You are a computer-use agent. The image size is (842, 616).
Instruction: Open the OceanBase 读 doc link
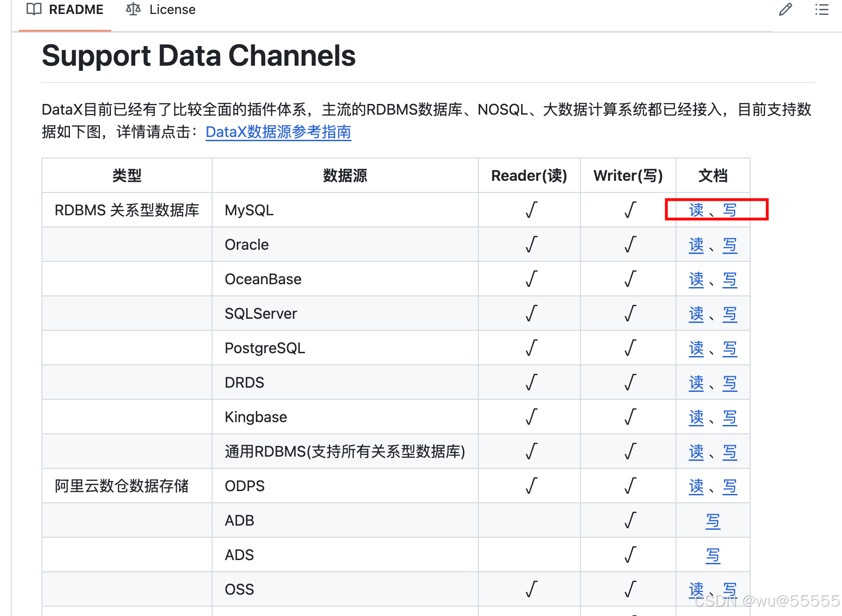click(696, 279)
